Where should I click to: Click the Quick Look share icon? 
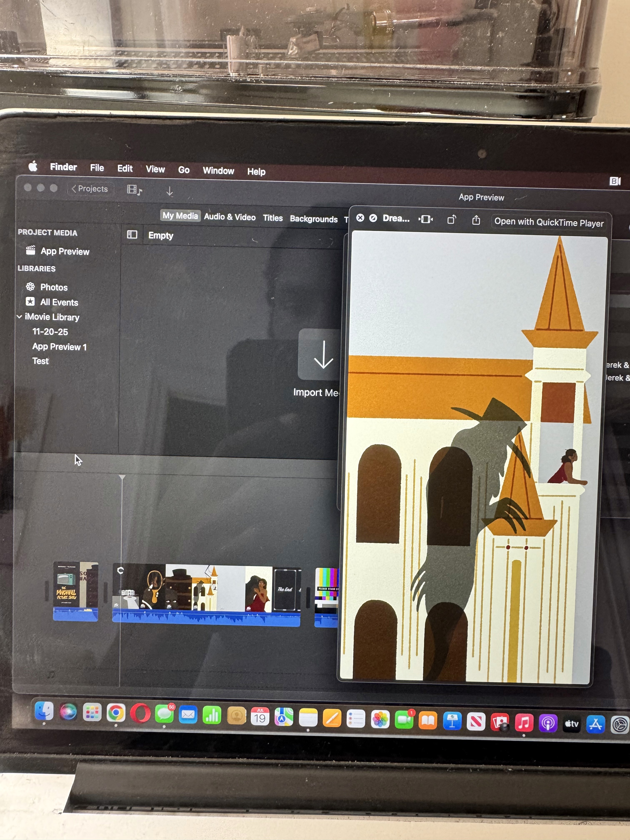(476, 220)
